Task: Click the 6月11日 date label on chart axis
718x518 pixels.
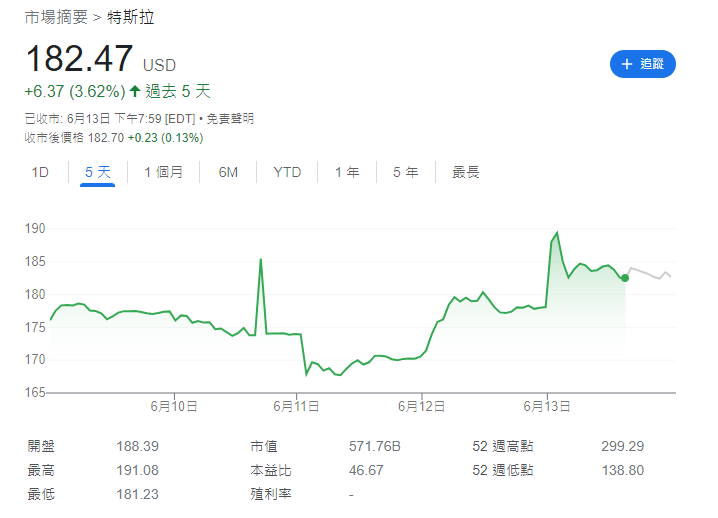Action: click(296, 406)
